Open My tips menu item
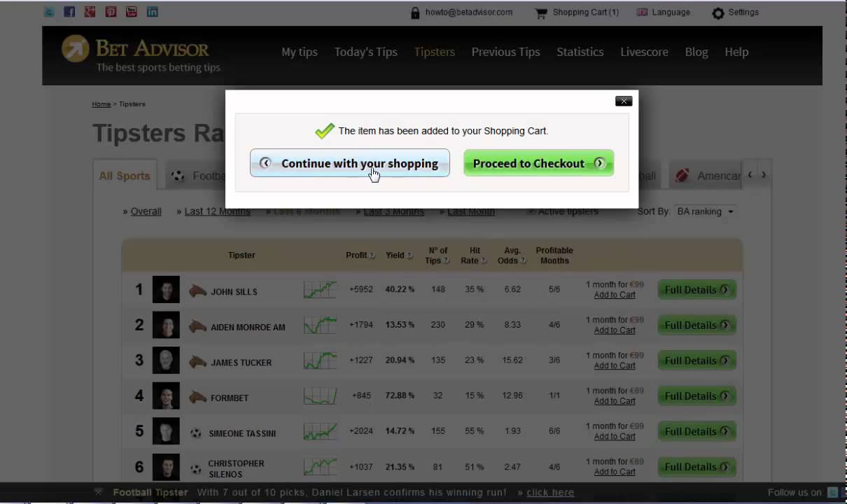This screenshot has height=504, width=847. (300, 52)
